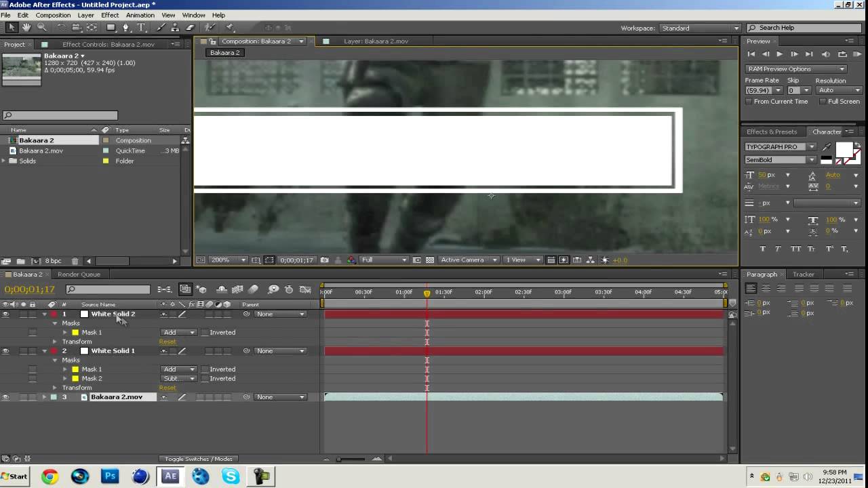The height and width of the screenshot is (488, 868).
Task: Open the Composition menu
Action: click(x=53, y=15)
